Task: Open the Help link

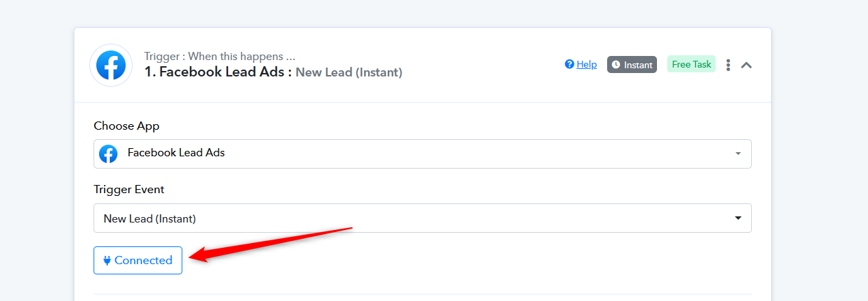Action: (x=587, y=64)
